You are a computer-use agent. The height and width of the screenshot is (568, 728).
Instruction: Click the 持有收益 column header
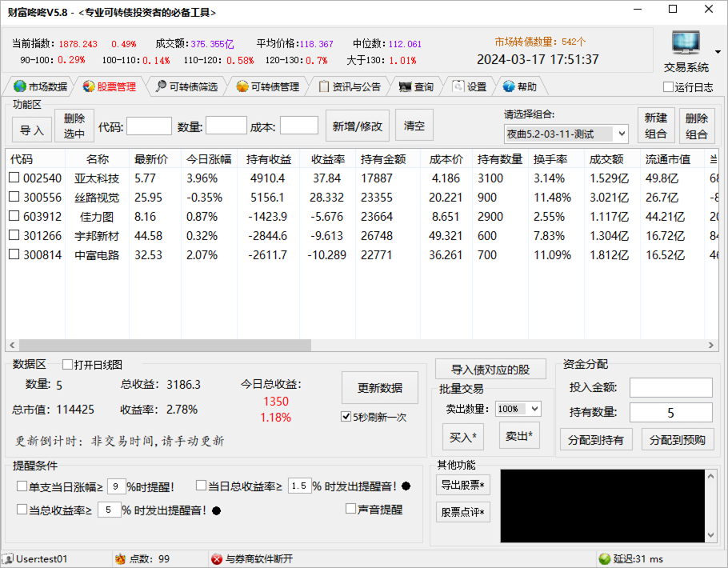tap(268, 159)
